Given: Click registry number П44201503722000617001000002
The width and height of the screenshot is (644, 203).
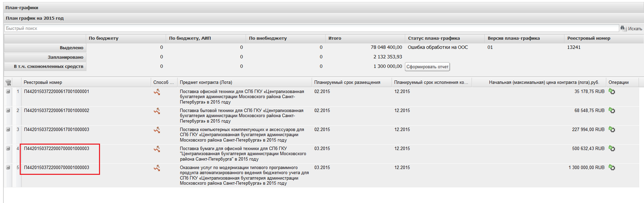Looking at the screenshot, I should (56, 110).
